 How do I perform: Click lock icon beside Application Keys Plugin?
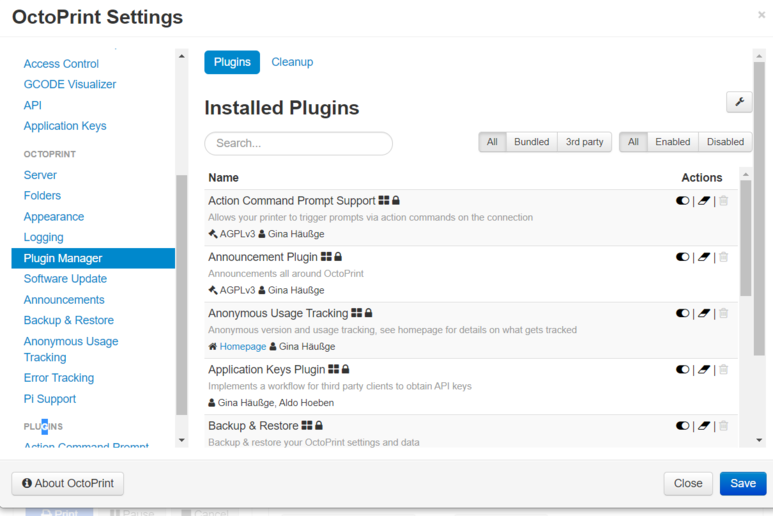point(346,369)
